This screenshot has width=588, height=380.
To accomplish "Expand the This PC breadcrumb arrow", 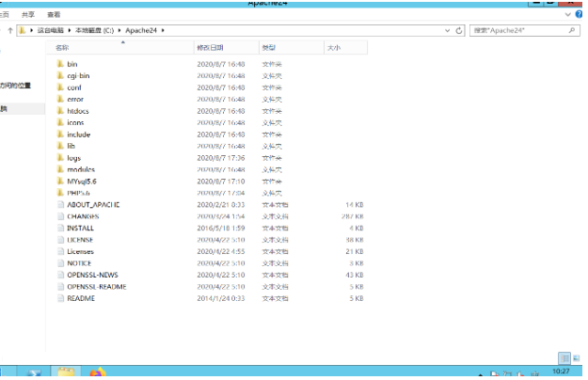I will coord(70,30).
